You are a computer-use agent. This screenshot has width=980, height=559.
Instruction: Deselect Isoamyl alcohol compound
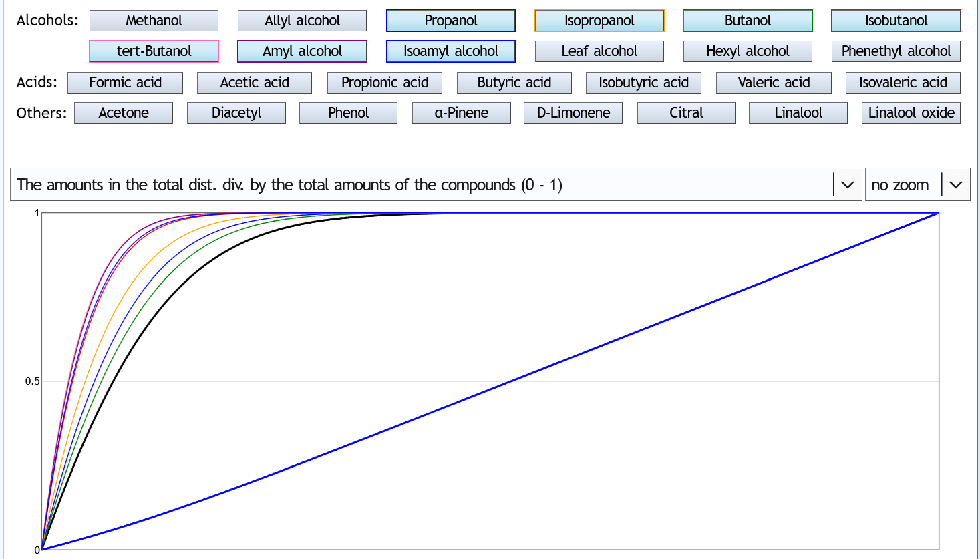point(451,51)
